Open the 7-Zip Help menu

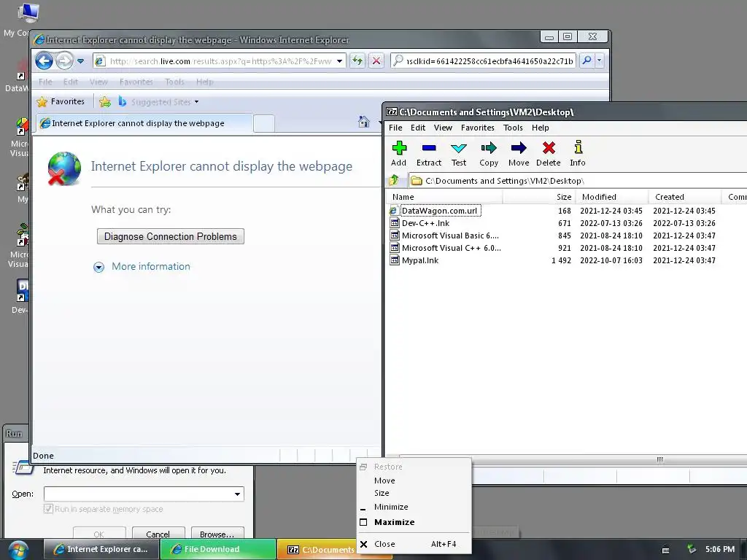541,128
